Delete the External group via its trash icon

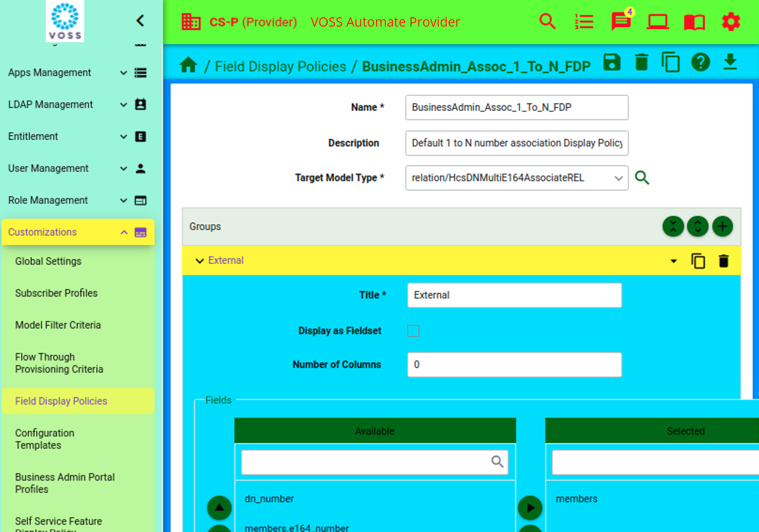click(724, 261)
